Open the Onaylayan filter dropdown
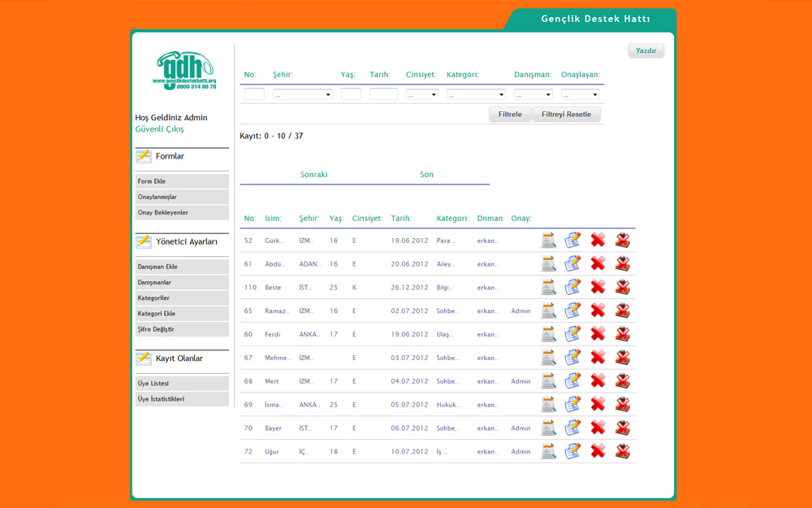Viewport: 812px width, 508px height. [580, 94]
